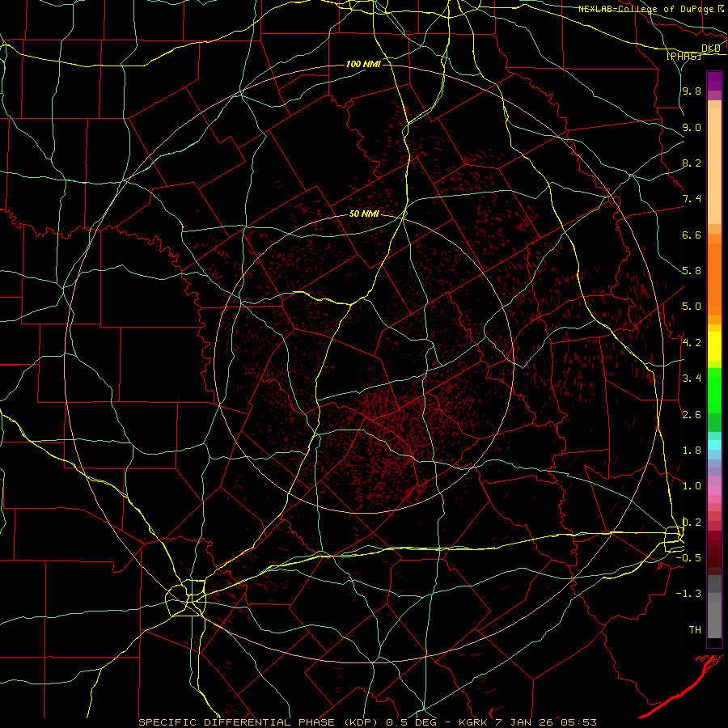
Task: Select the gray bottom band of color bar
Action: coord(714,620)
